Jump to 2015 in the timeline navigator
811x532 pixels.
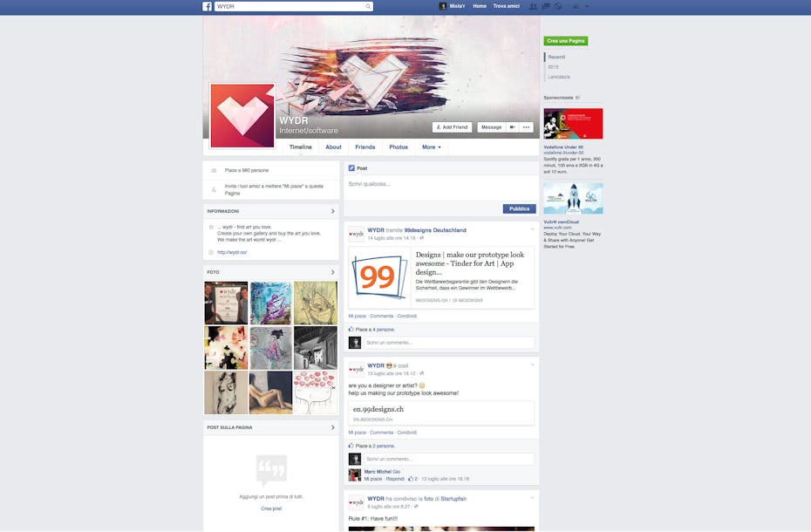pos(554,67)
